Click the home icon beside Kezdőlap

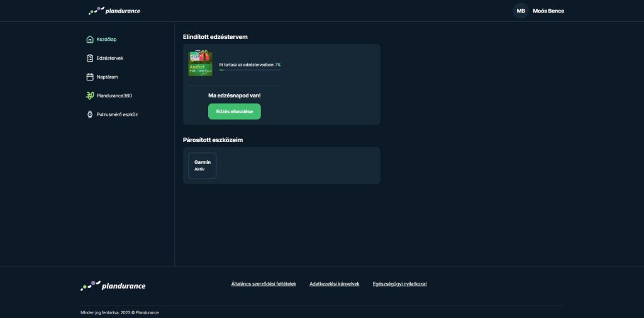90,40
